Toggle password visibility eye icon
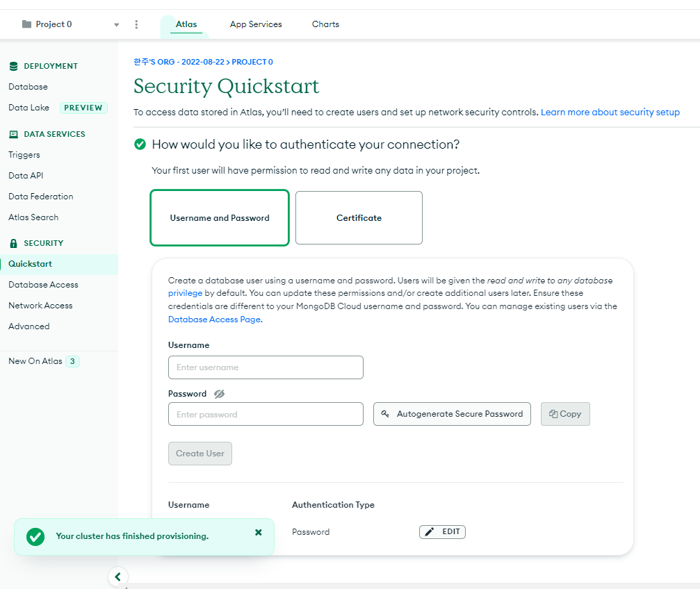The height and width of the screenshot is (589, 700). [219, 394]
